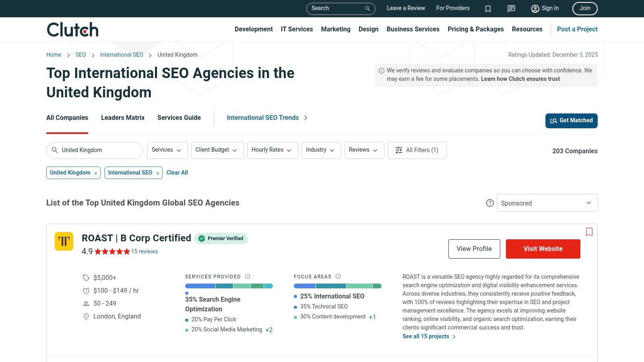Switch to the Leaders Matrix tab
The width and height of the screenshot is (644, 362).
coord(123,117)
